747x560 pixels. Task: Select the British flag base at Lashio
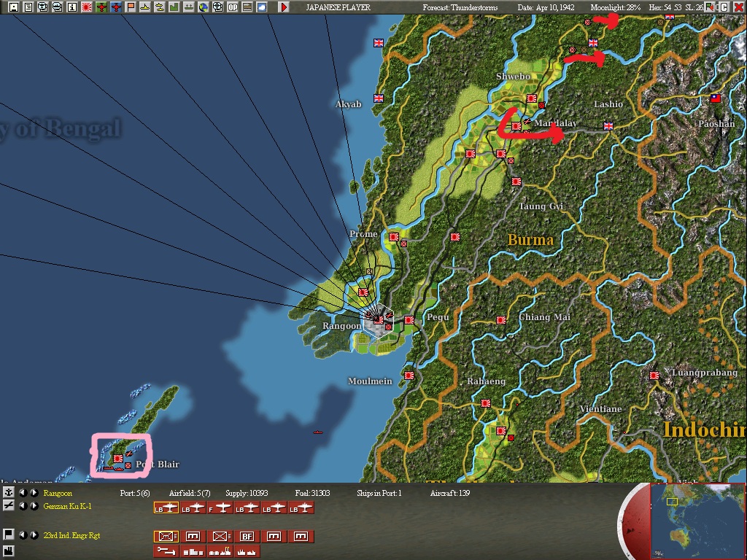608,125
